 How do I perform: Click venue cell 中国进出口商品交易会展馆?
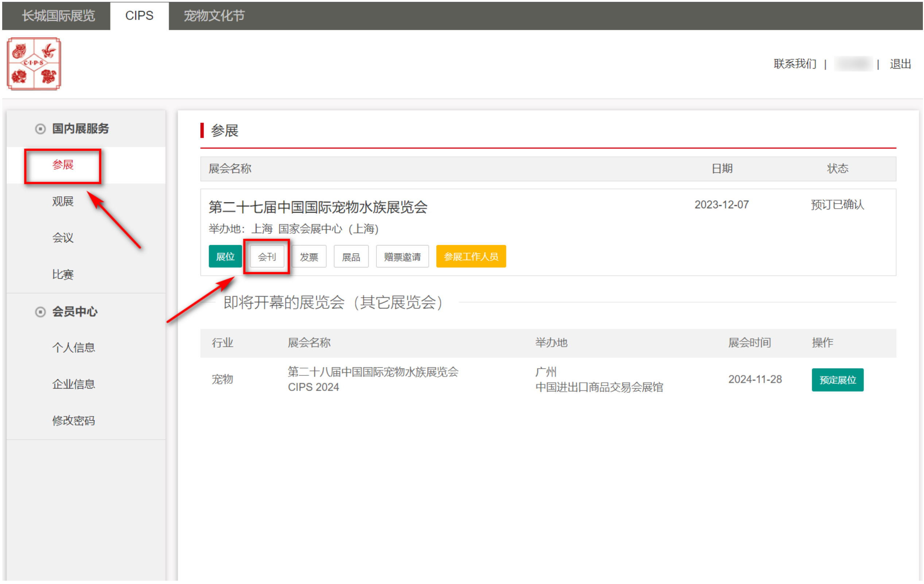599,387
